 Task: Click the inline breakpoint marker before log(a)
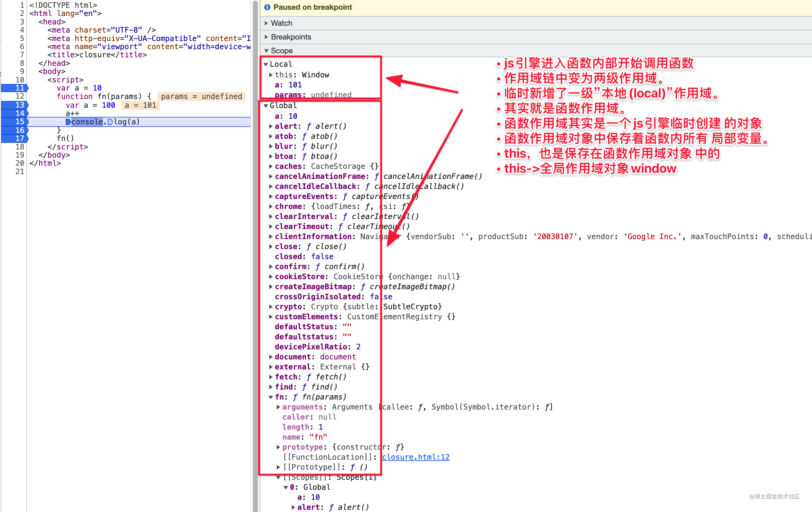110,122
